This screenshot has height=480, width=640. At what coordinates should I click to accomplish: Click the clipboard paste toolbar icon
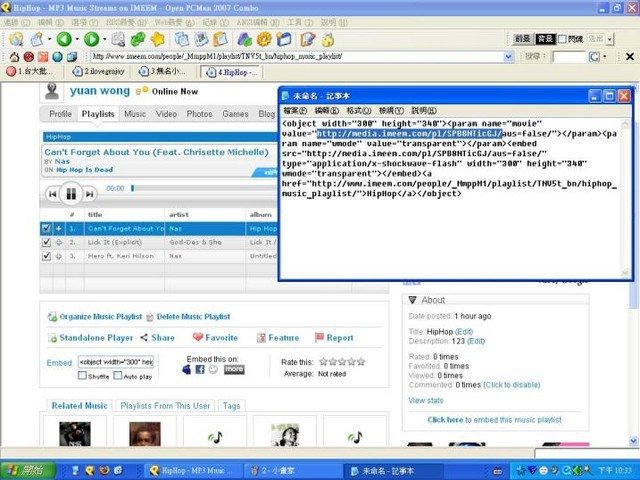(x=220, y=39)
